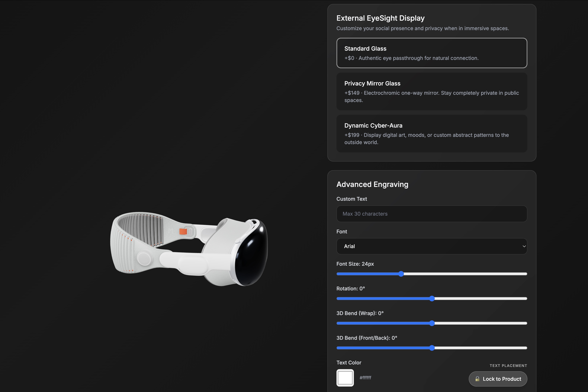Click the orange pull tab on strap

[183, 232]
